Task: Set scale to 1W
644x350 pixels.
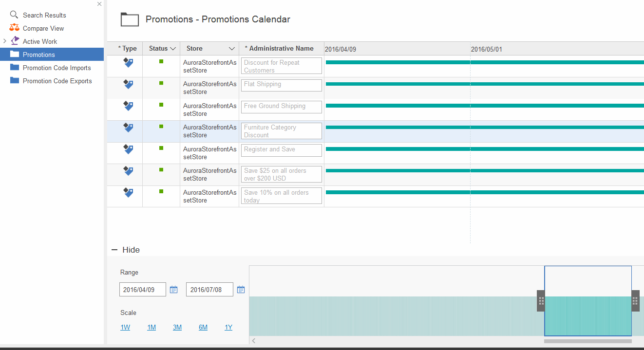Action: [125, 328]
